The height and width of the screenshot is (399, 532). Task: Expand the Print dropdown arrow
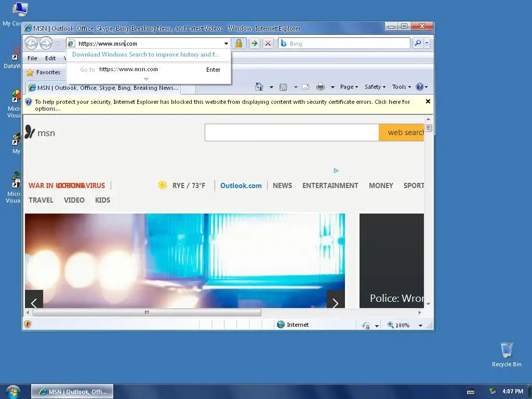pos(332,87)
